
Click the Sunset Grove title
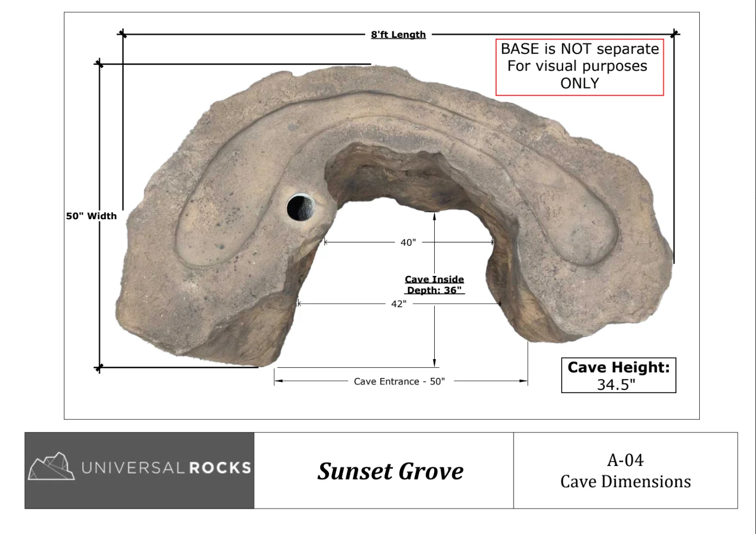[x=390, y=471]
